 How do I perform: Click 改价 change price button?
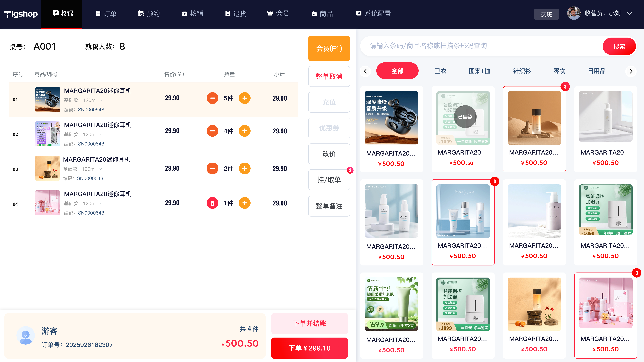(x=329, y=154)
